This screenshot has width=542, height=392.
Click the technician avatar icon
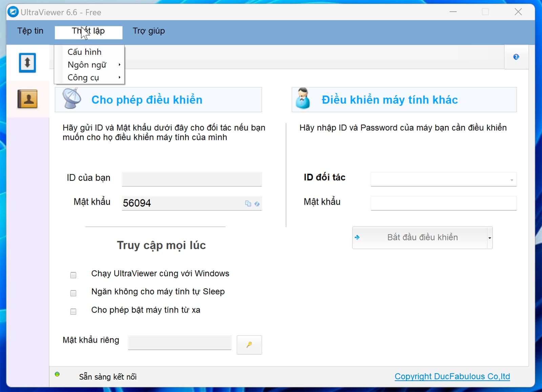303,99
